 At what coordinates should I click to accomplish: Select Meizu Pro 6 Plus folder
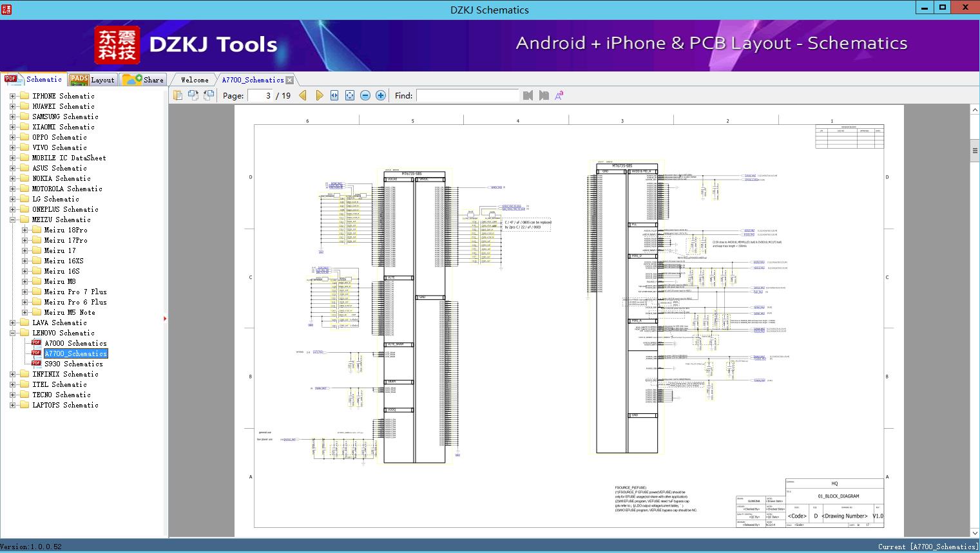75,302
